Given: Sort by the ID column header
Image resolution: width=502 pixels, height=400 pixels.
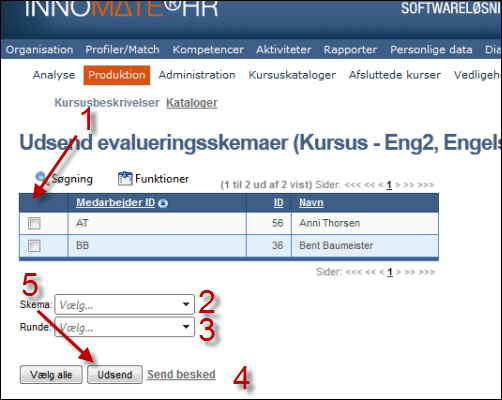Looking at the screenshot, I should (278, 203).
